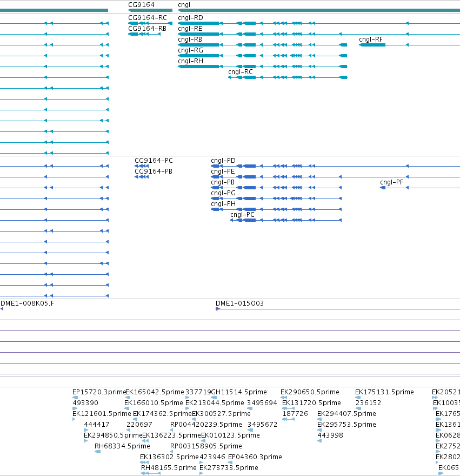The height and width of the screenshot is (476, 460).
Task: Select EST EK290650.5prime
Action: pyautogui.click(x=310, y=392)
